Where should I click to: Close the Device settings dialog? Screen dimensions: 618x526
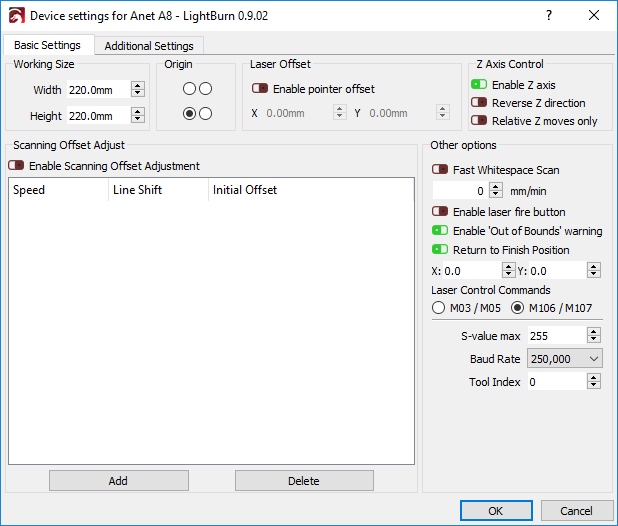coord(594,15)
